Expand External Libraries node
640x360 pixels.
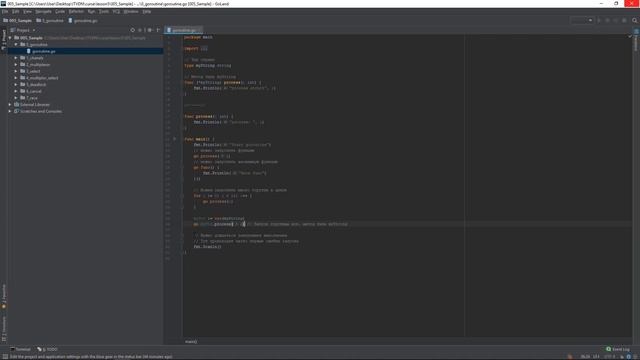coord(10,104)
